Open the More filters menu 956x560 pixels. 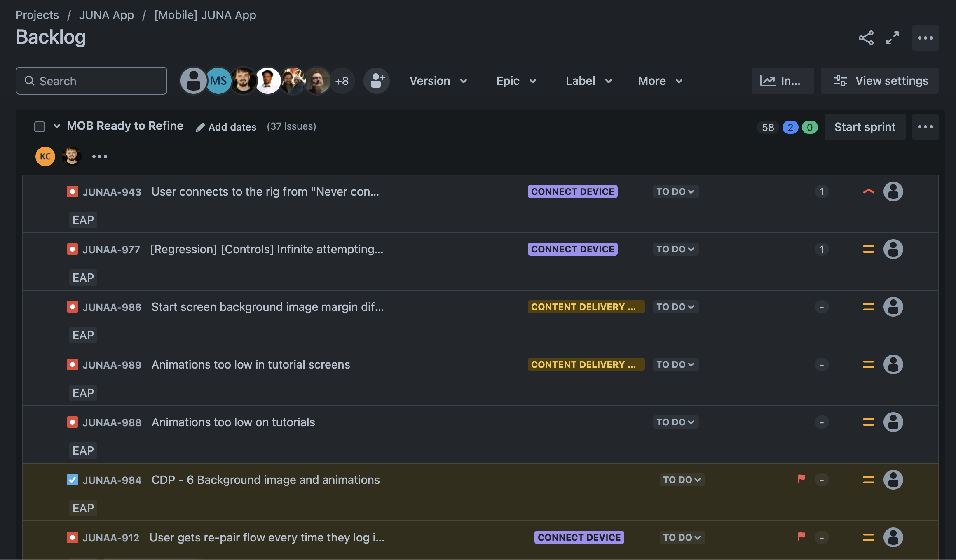[x=660, y=81]
